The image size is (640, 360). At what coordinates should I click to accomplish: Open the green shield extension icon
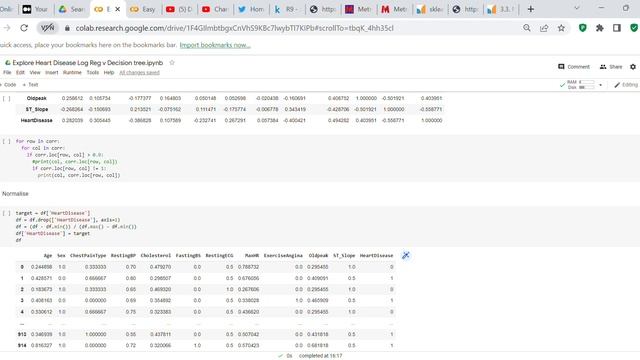[x=582, y=28]
